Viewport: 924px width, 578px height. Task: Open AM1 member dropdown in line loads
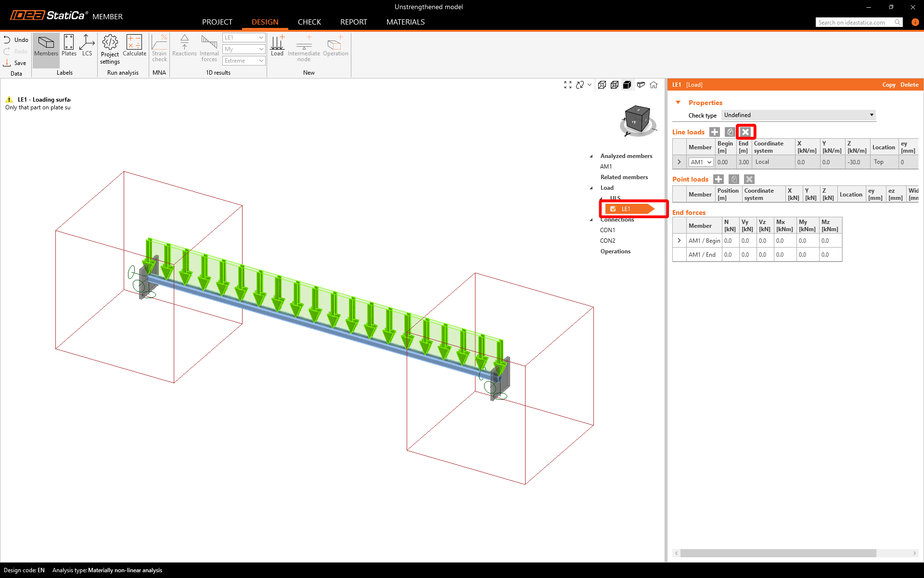709,162
